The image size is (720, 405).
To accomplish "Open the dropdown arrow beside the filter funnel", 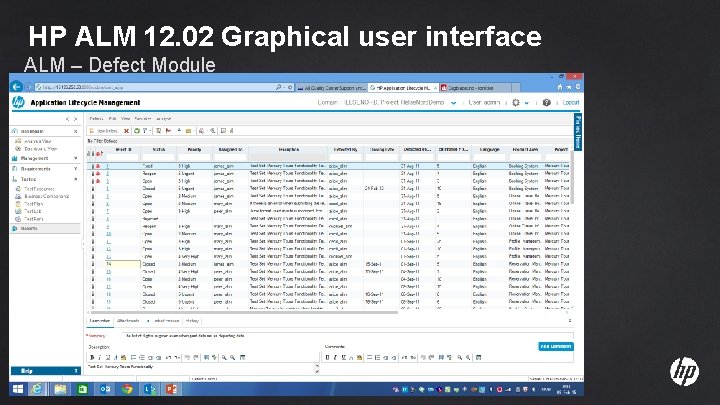I will [149, 131].
